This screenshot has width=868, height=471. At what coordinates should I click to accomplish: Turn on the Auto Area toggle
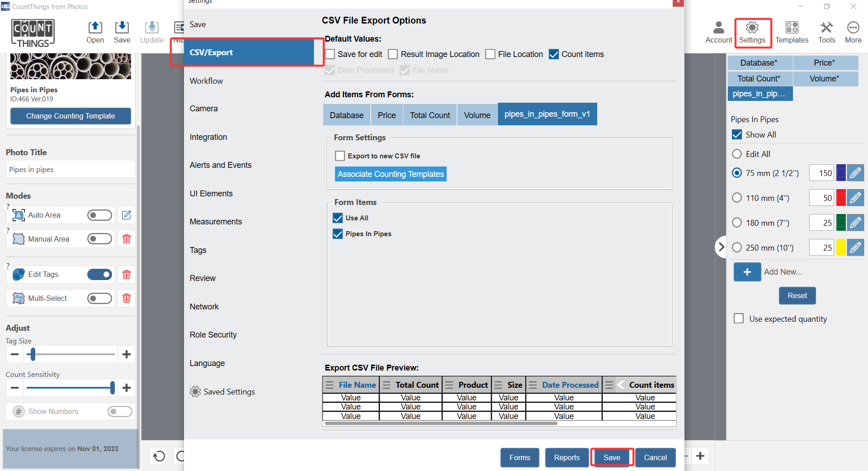click(x=99, y=215)
